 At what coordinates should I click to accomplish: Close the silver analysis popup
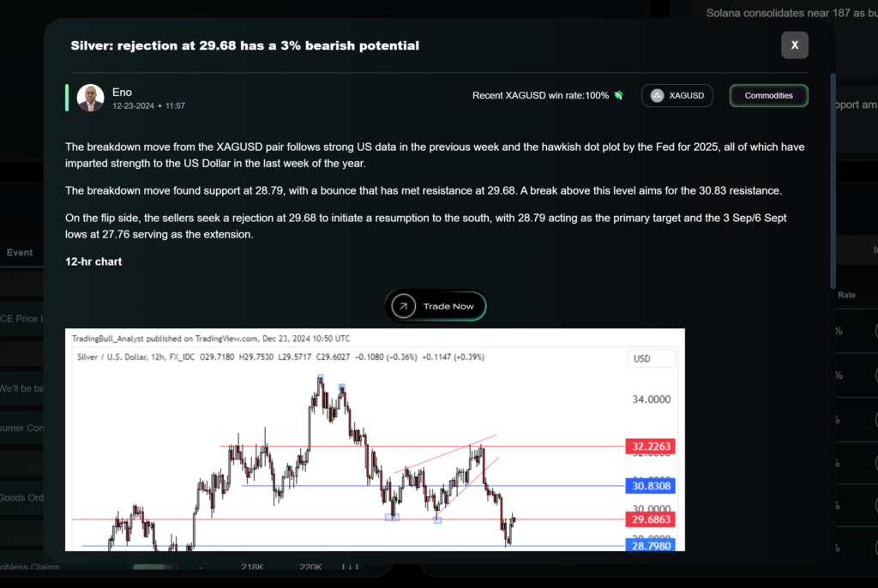click(795, 45)
